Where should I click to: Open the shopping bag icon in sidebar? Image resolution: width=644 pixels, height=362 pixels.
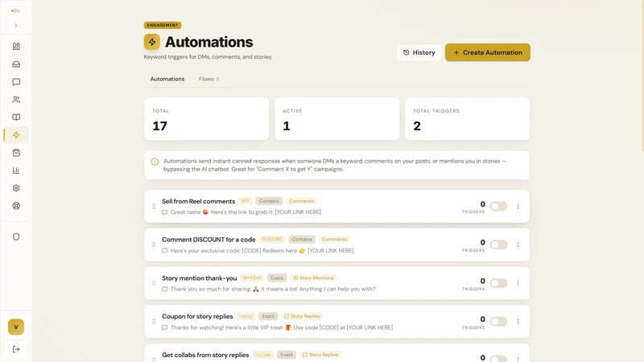tap(16, 153)
